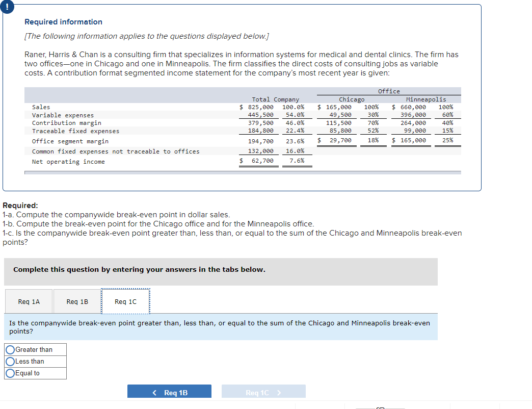Click the Traceable fixed expenses label

click(x=75, y=131)
